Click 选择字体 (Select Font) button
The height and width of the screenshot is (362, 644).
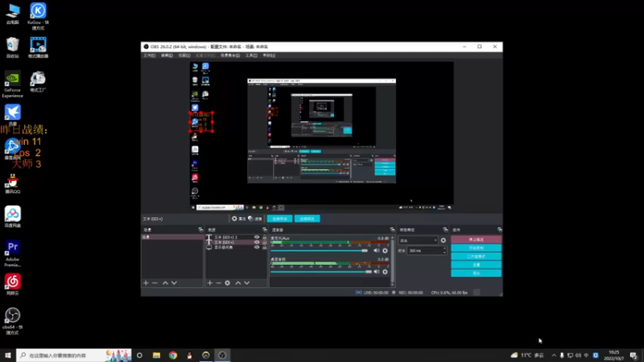(x=279, y=219)
